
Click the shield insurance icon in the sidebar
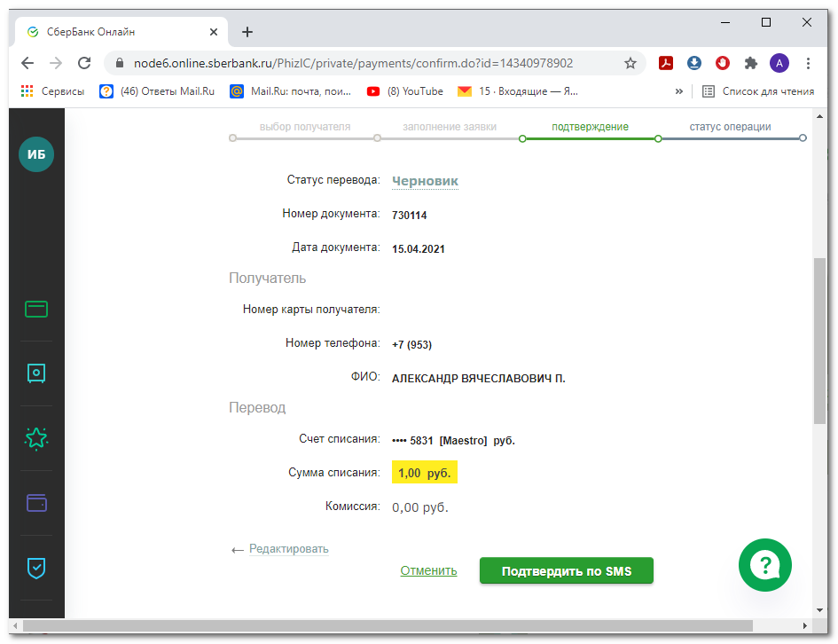[x=36, y=568]
